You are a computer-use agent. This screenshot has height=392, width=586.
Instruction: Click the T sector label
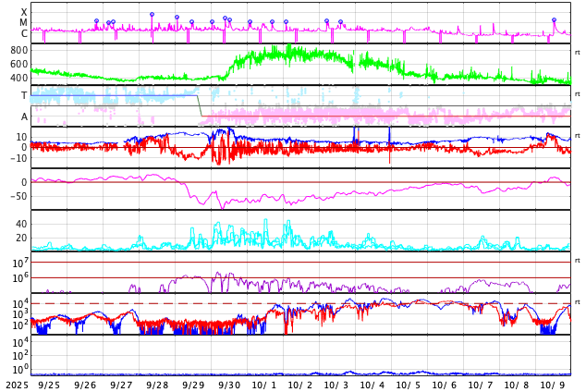point(24,95)
